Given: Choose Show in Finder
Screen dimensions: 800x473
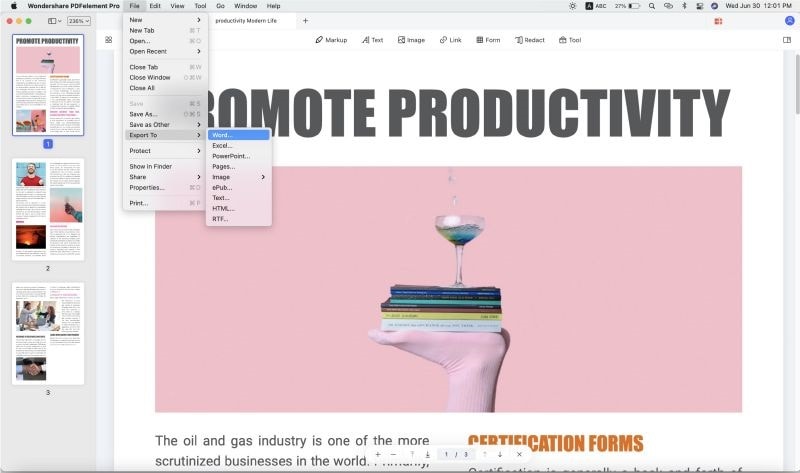Looking at the screenshot, I should pyautogui.click(x=165, y=167).
